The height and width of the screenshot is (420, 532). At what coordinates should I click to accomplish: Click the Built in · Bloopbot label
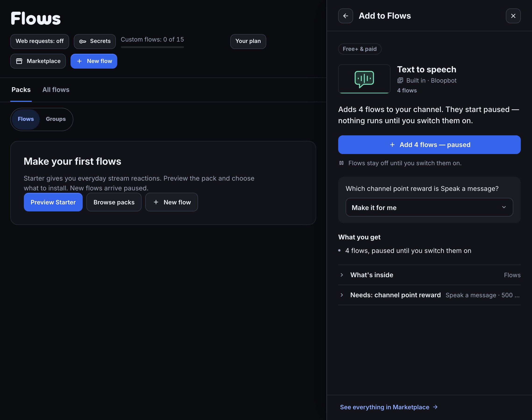[x=431, y=80]
